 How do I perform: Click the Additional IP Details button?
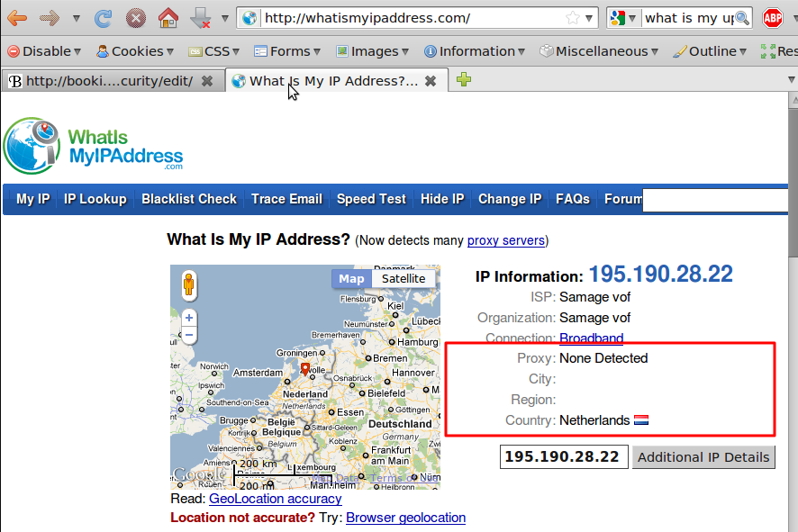[x=703, y=457]
